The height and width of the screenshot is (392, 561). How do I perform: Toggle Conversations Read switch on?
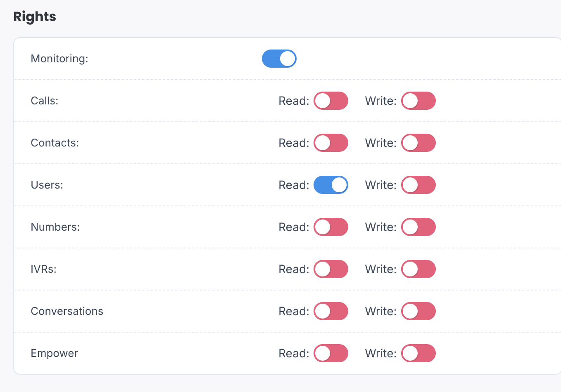(331, 311)
